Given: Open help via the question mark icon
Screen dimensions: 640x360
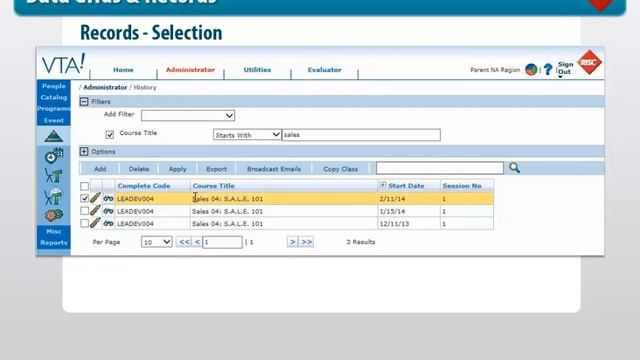Looking at the screenshot, I should [548, 69].
